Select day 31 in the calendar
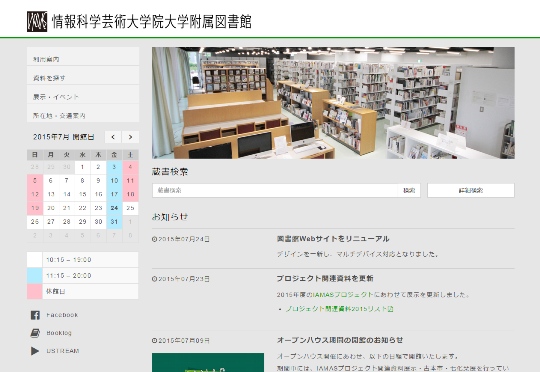 point(114,222)
